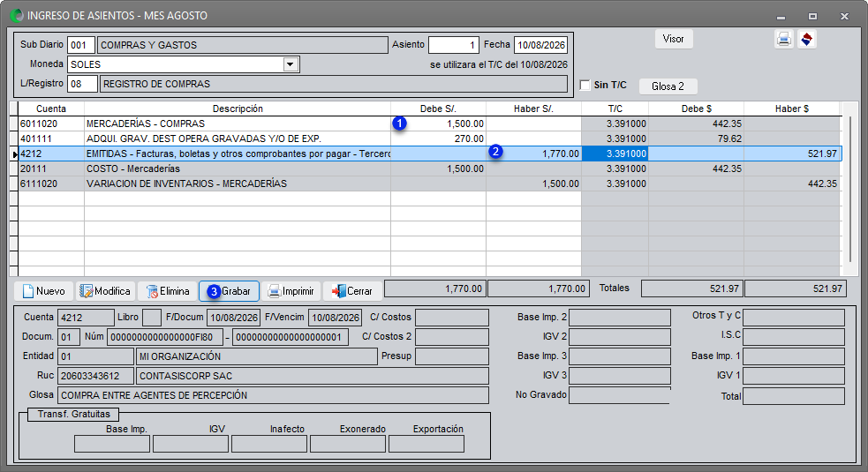Save the entry with Grabar
The width and height of the screenshot is (868, 472).
tap(230, 291)
